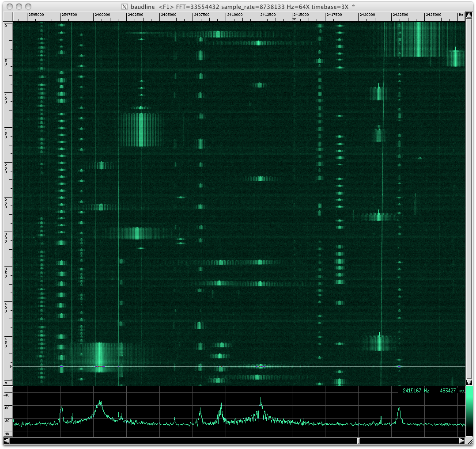Screen dimensions: 476x449
Task: Click the 2415167 Hz frequency readout
Action: click(x=416, y=391)
